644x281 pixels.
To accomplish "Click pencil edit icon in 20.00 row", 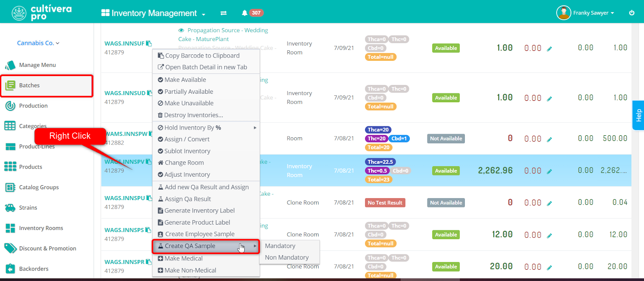I will (549, 267).
